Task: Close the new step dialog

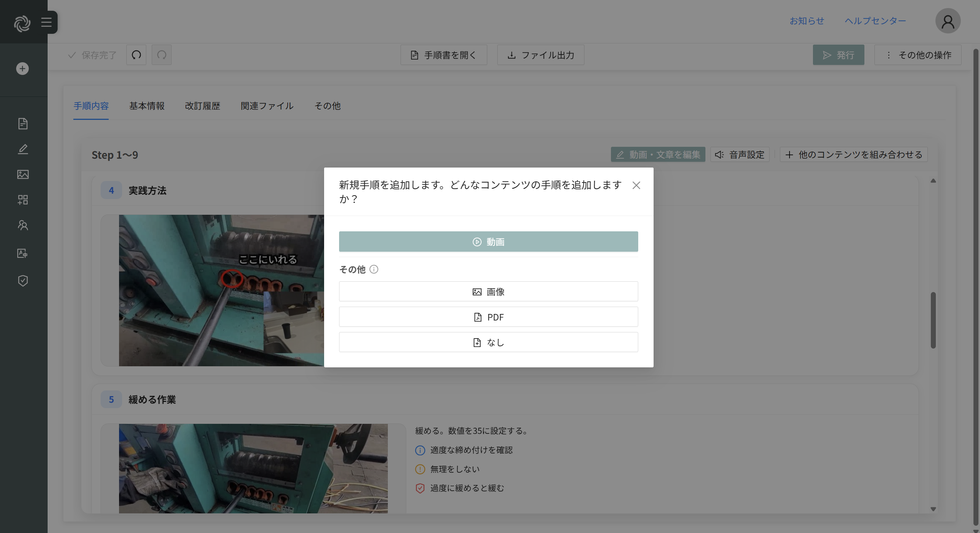Action: (x=636, y=186)
